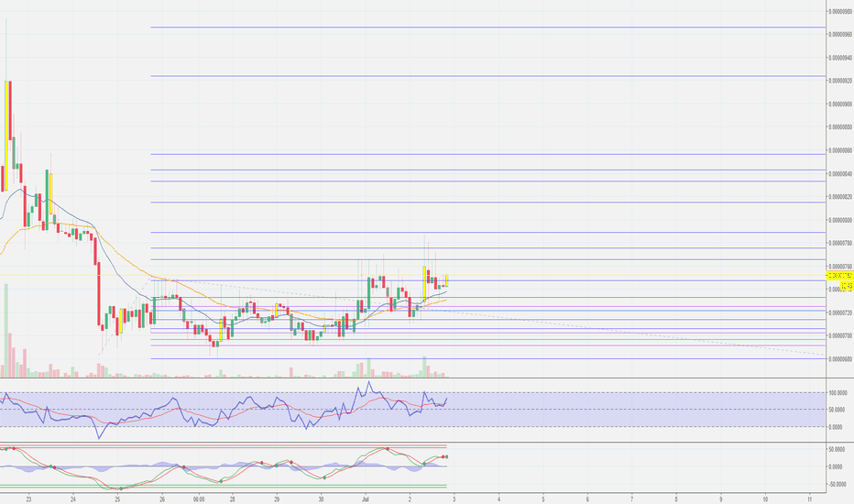Click the 4 date label on time axis
The image size is (854, 504).
click(498, 499)
